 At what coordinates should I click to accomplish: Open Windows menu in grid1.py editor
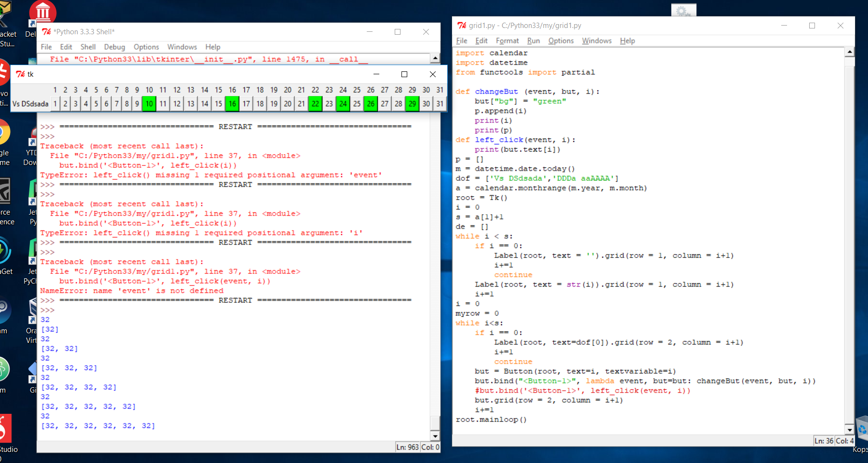click(x=597, y=41)
